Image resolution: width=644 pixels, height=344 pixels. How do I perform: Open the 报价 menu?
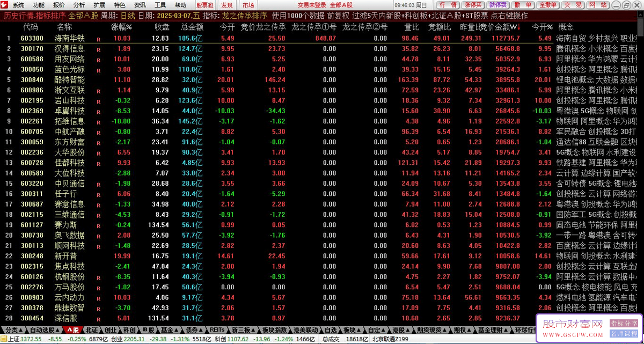pos(59,5)
